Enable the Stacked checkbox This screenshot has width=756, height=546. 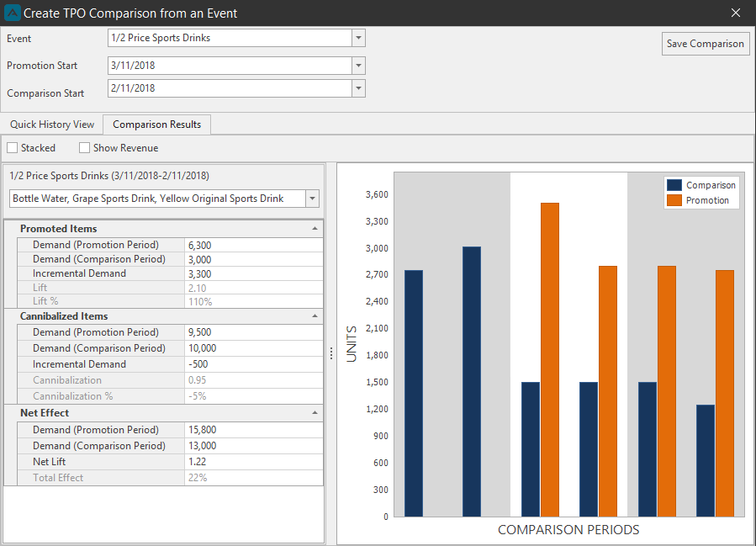click(x=12, y=147)
